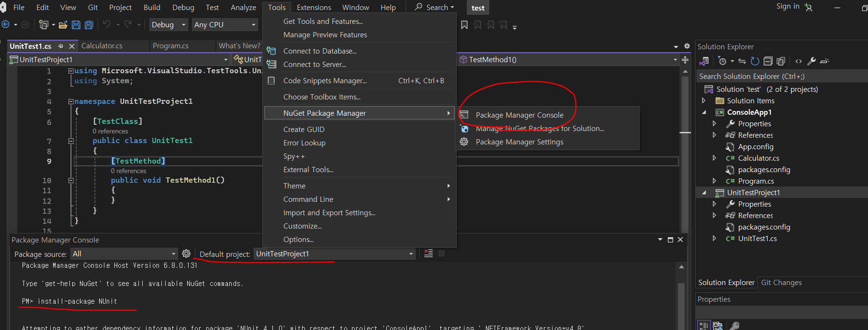Open the Any CPU platform dropdown
Viewport: 868px width, 330px height.
(225, 24)
